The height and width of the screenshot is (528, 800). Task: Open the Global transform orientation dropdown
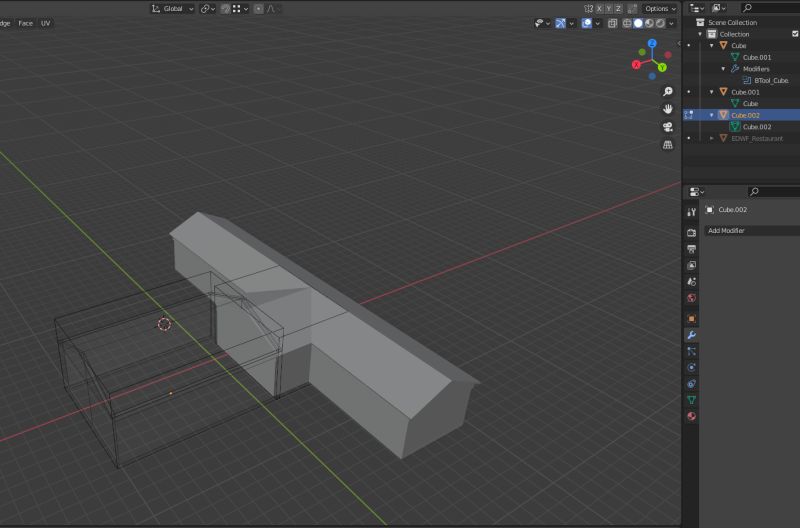point(172,9)
